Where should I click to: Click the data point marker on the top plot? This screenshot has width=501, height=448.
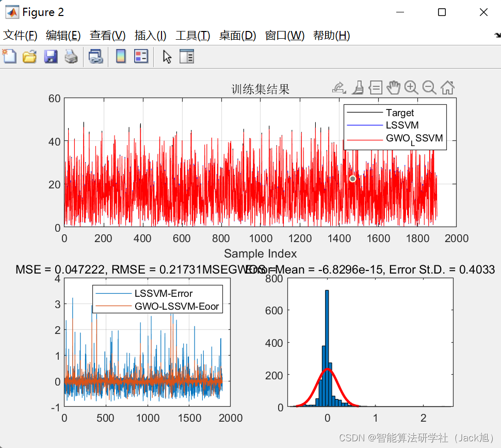[x=352, y=179]
